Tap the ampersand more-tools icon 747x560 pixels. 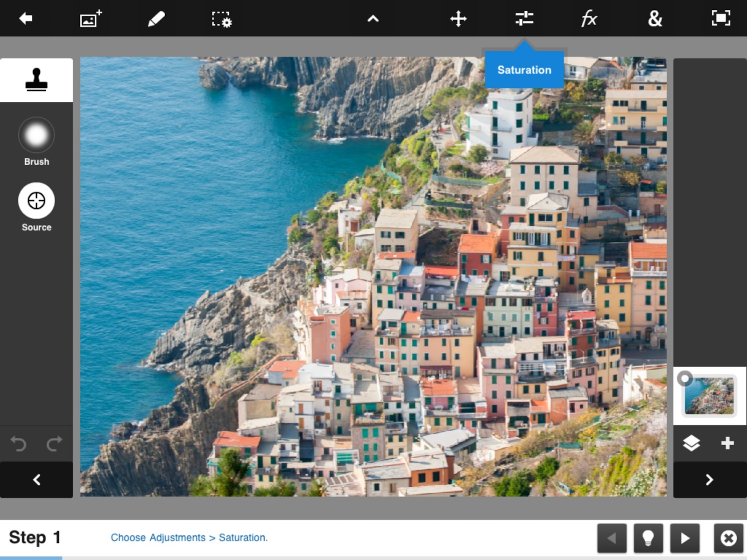pos(655,19)
